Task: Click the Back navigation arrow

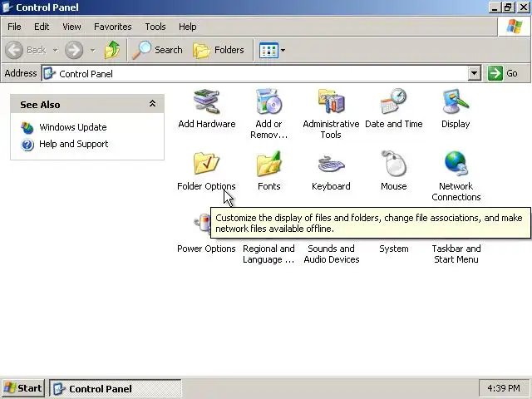Action: coord(14,50)
